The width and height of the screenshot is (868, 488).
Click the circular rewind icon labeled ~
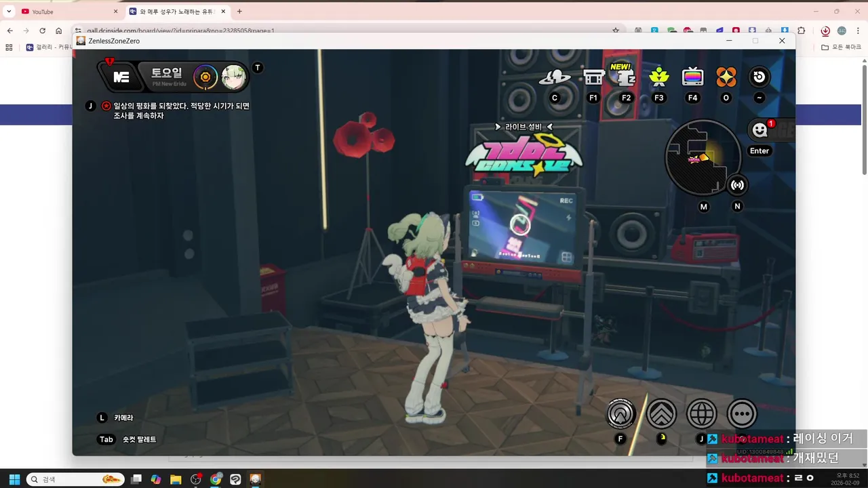[759, 77]
